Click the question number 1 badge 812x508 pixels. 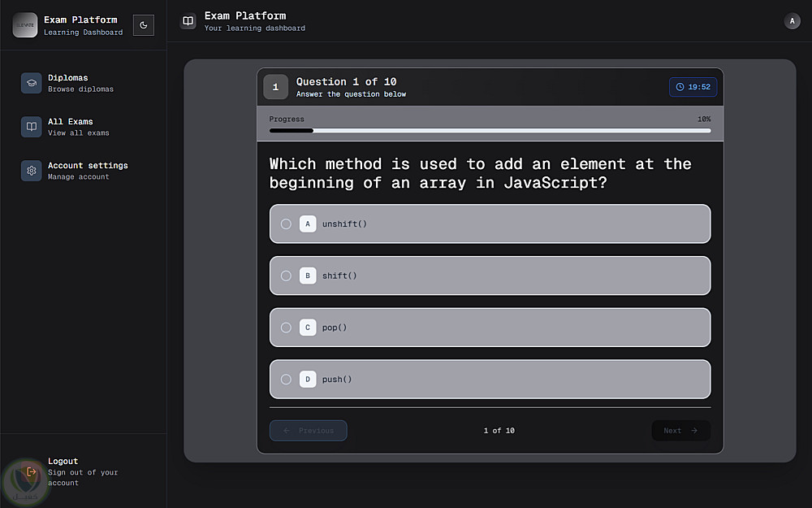(275, 87)
